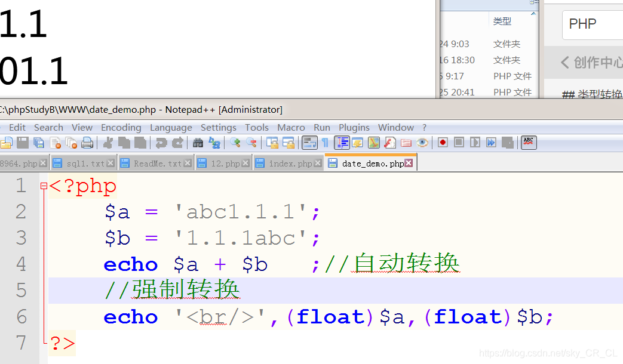
Task: Close the index.php tab
Action: [x=317, y=163]
